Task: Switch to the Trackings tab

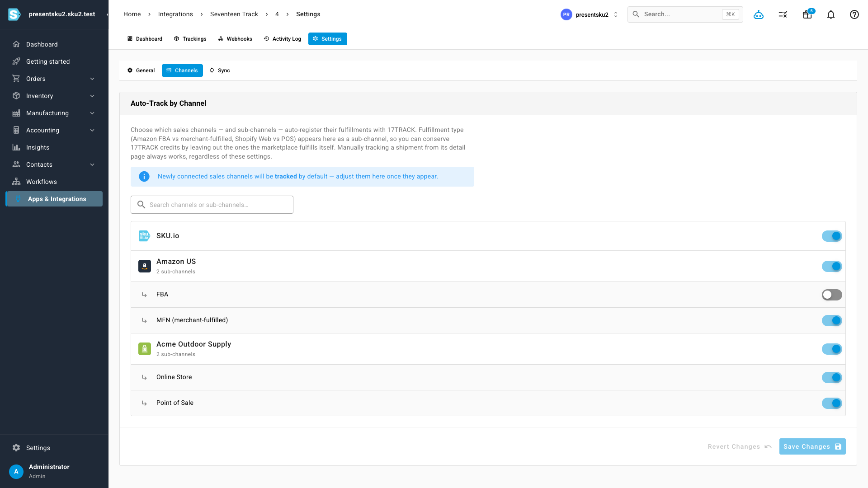Action: point(190,39)
